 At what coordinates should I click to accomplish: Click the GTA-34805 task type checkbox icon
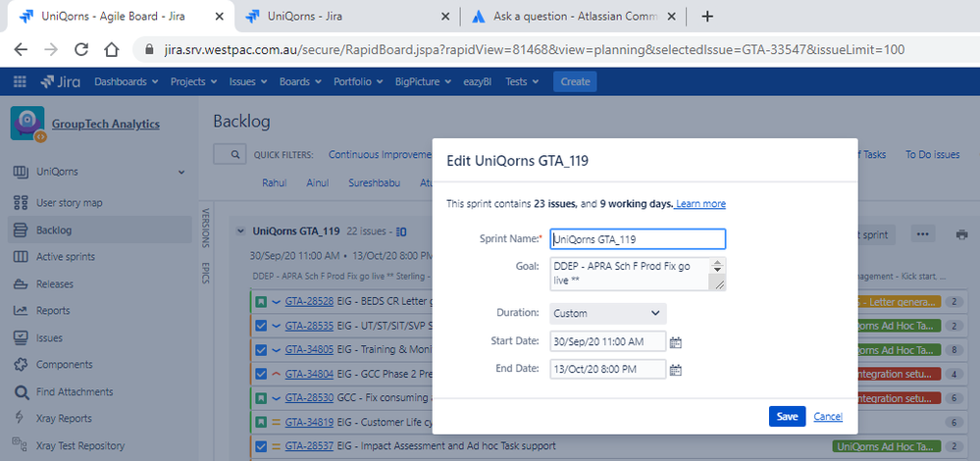pyautogui.click(x=261, y=350)
